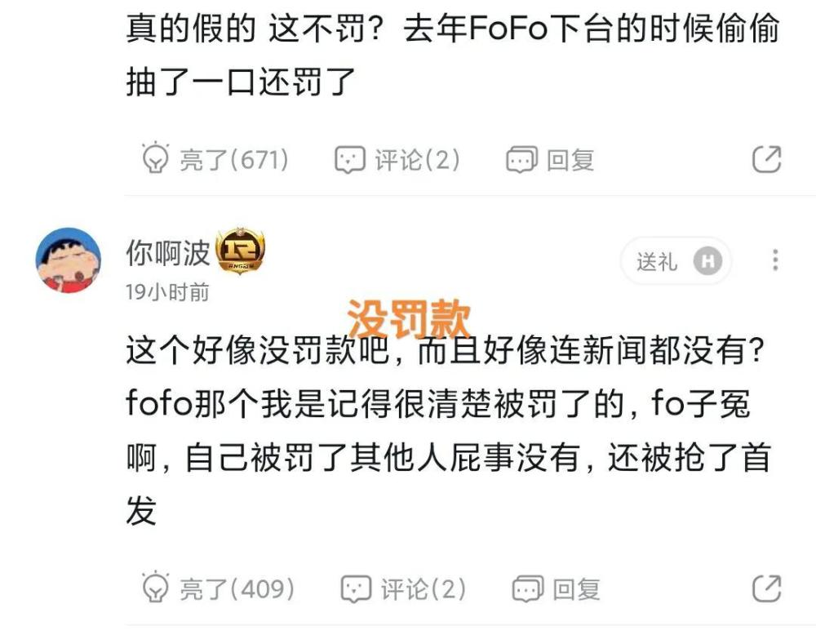This screenshot has width=816, height=644.
Task: Tap the lightbulb icon beside 亮了(409)
Action: coord(155,587)
